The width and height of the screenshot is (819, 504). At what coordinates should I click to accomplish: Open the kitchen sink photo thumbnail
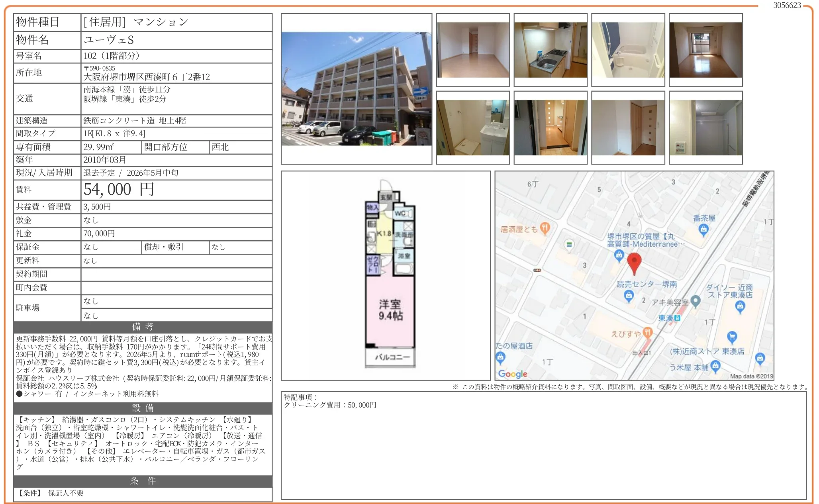(550, 50)
